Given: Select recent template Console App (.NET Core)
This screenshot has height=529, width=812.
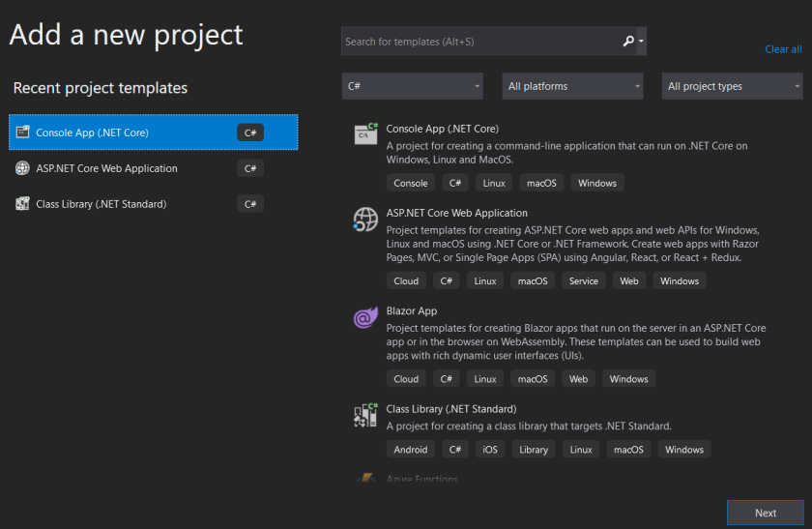Looking at the screenshot, I should [x=154, y=132].
